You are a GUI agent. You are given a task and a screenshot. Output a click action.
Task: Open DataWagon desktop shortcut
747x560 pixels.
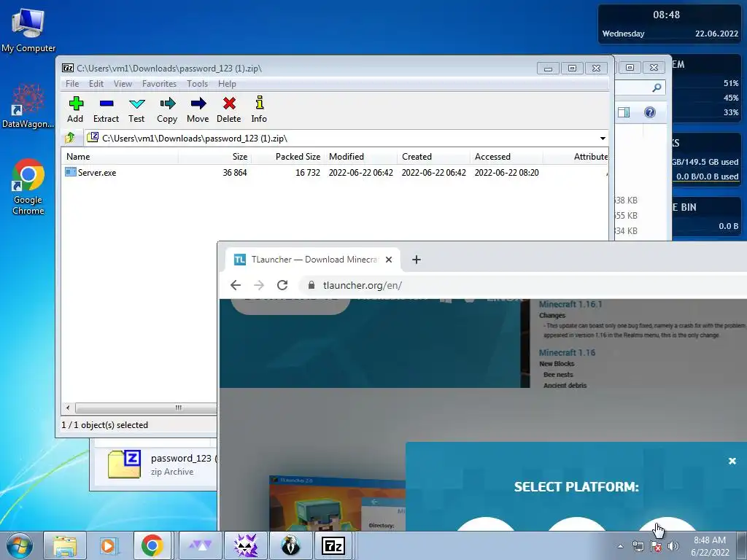coord(28,105)
